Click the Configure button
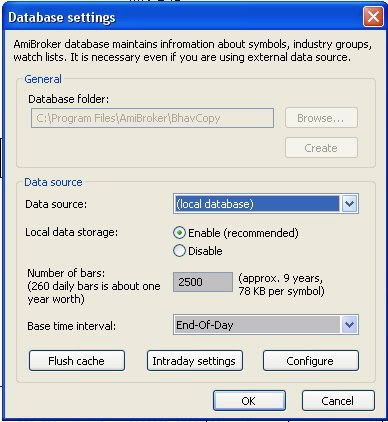This screenshot has height=422, width=388. coord(311,361)
